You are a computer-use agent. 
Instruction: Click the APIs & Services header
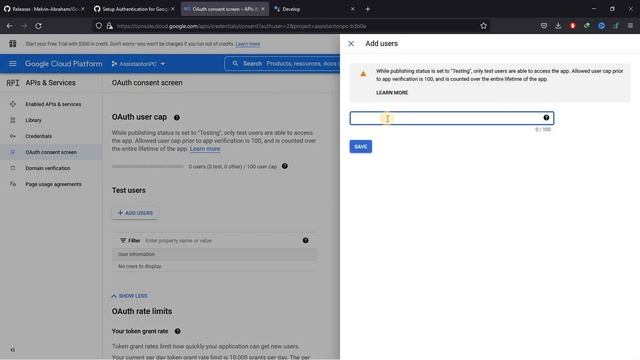[x=51, y=83]
